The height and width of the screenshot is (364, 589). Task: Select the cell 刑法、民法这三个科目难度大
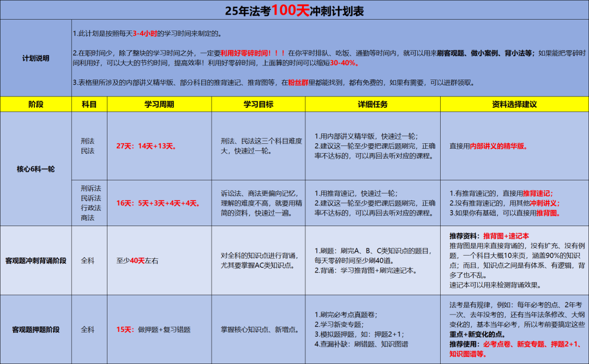coord(259,146)
